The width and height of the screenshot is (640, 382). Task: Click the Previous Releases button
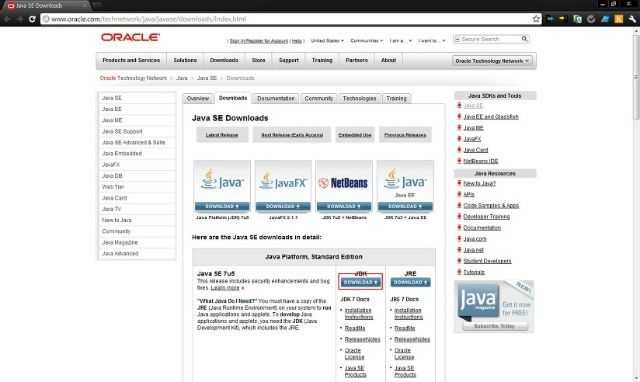[x=405, y=135]
